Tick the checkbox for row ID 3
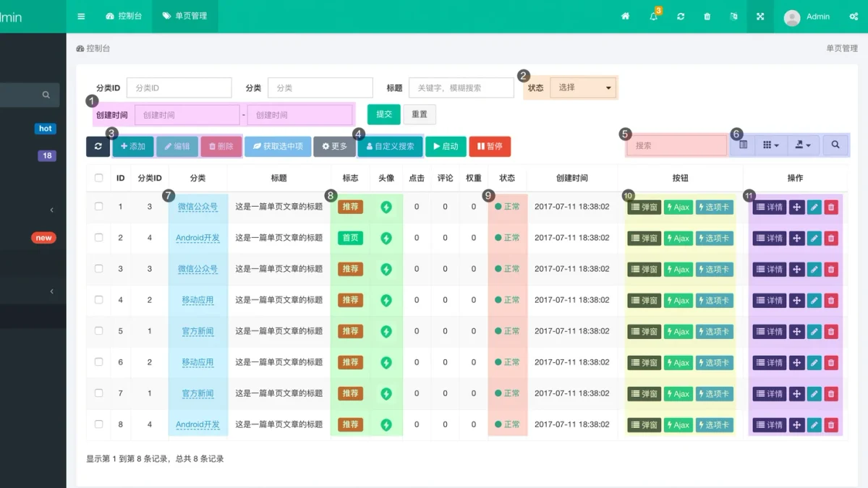 coord(99,269)
